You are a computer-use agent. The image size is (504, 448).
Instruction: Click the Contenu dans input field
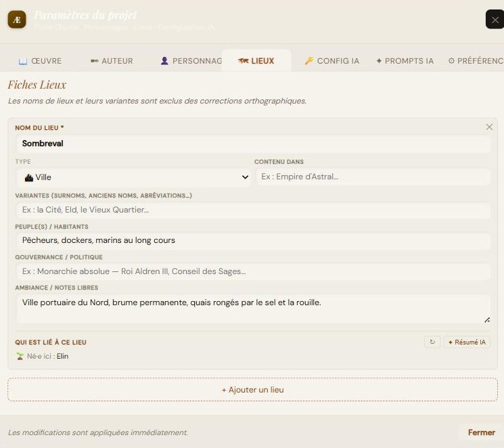(373, 177)
